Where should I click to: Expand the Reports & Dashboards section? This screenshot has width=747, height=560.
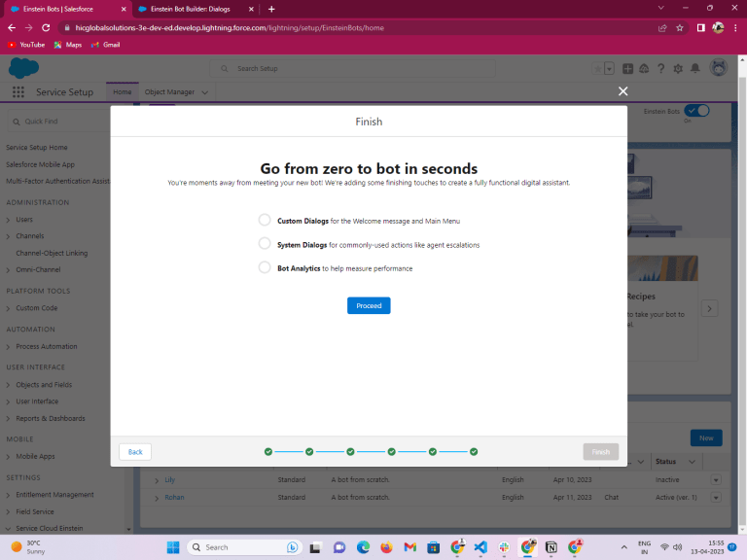(8, 419)
